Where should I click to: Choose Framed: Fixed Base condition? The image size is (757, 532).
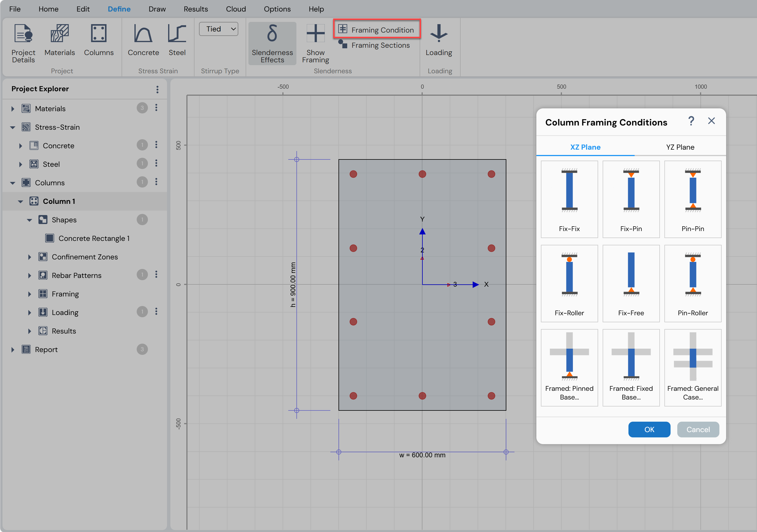[x=631, y=367]
